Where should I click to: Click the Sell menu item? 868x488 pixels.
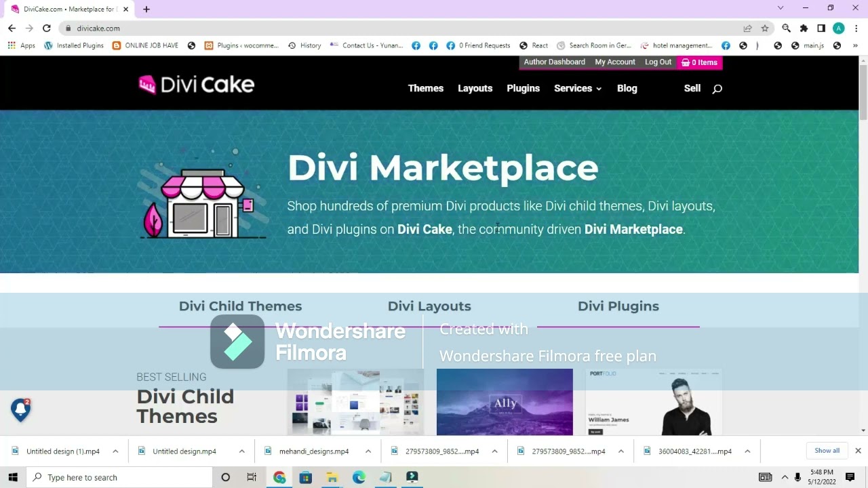pos(692,89)
